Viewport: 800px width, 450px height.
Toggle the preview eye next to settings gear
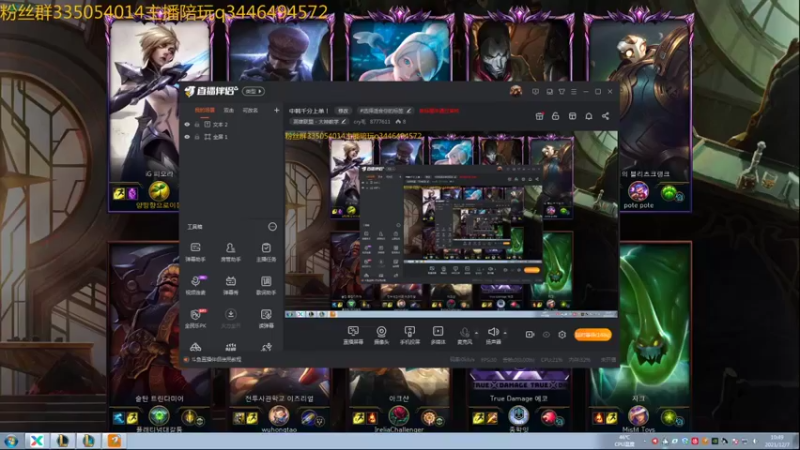546,335
